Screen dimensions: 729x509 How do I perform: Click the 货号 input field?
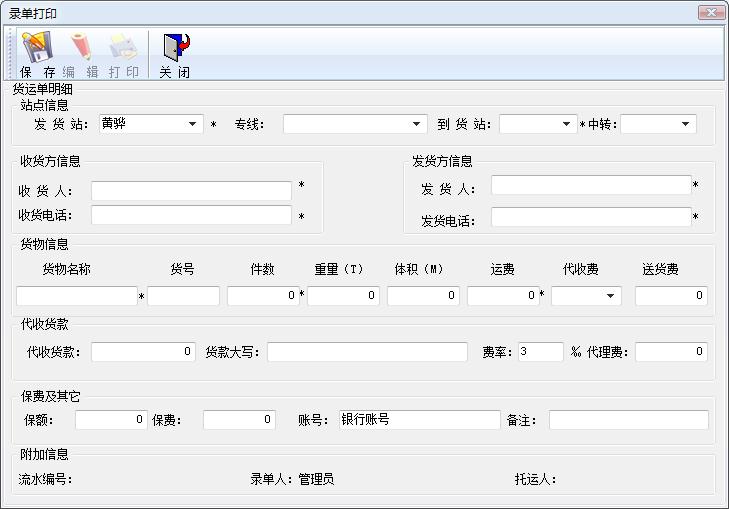[x=183, y=296]
